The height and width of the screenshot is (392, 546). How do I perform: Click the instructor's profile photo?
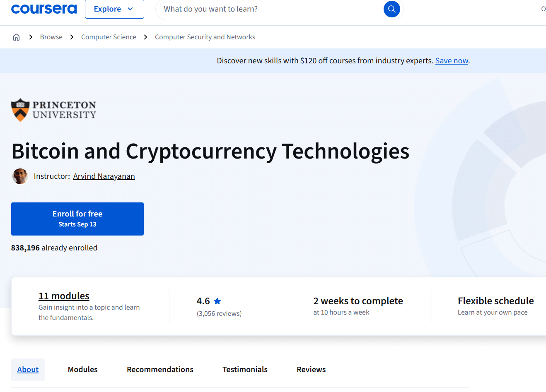pos(20,176)
